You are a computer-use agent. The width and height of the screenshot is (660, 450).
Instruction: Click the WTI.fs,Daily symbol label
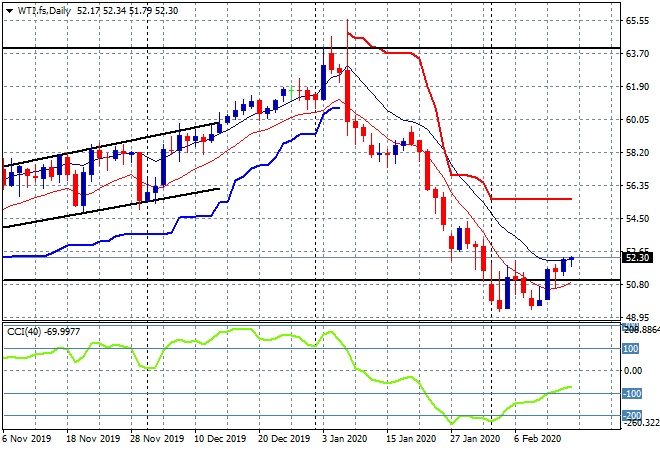[x=44, y=11]
